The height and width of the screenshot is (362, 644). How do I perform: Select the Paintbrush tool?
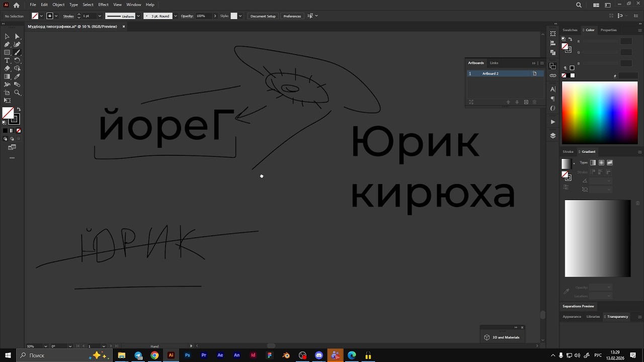point(17,52)
